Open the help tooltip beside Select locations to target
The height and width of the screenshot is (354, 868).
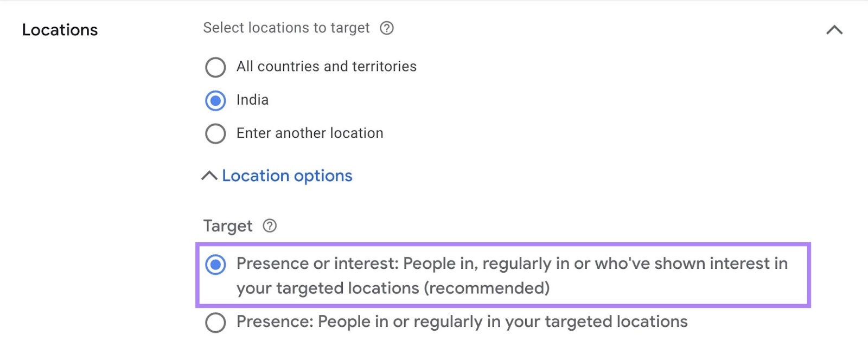pyautogui.click(x=387, y=28)
